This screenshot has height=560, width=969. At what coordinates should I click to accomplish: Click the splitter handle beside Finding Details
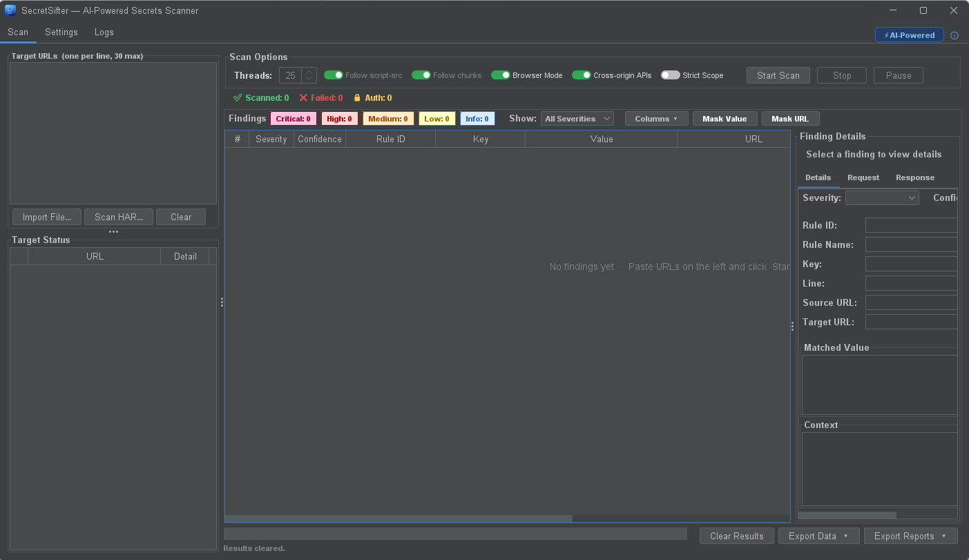pyautogui.click(x=792, y=327)
